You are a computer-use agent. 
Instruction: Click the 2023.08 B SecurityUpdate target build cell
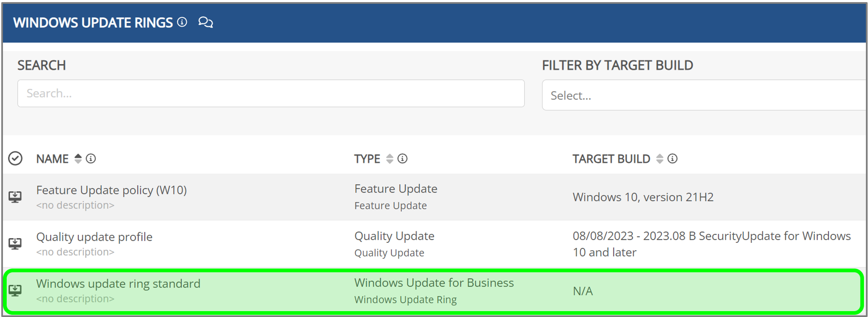point(711,244)
